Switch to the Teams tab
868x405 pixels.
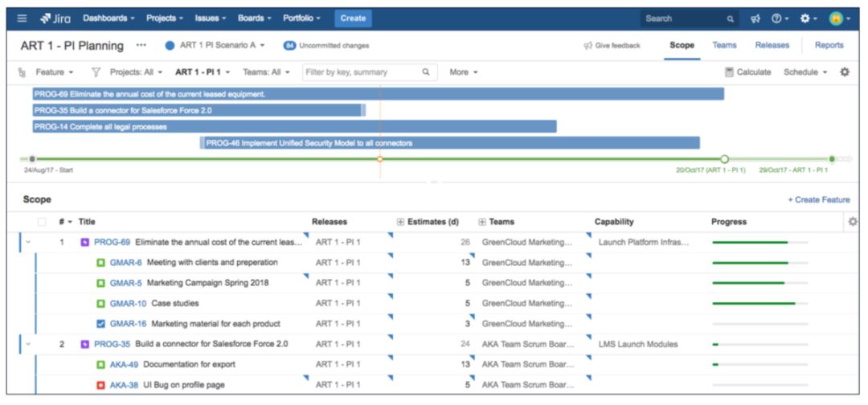(724, 45)
